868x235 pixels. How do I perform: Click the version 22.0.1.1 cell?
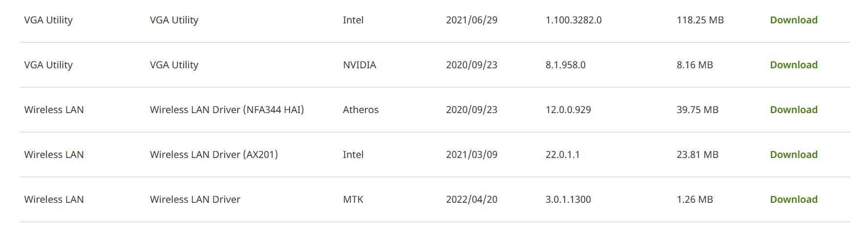562,155
